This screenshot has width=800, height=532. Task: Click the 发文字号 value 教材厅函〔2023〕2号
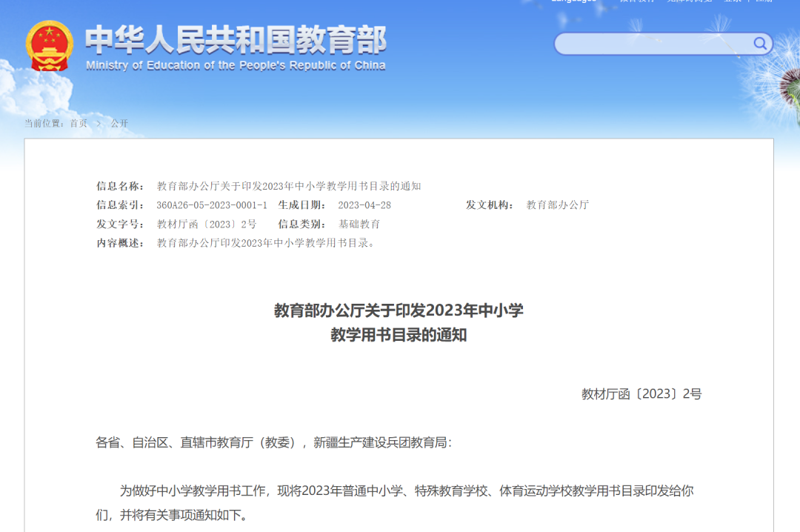click(x=207, y=224)
